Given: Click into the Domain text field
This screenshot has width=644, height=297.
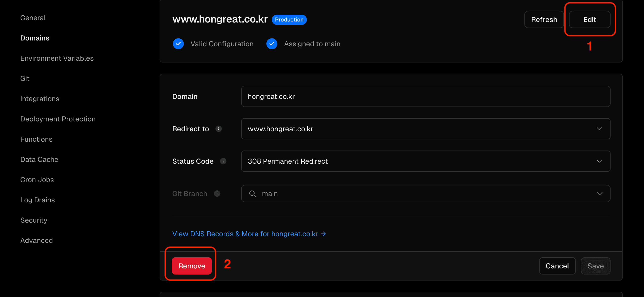Looking at the screenshot, I should click(x=426, y=97).
